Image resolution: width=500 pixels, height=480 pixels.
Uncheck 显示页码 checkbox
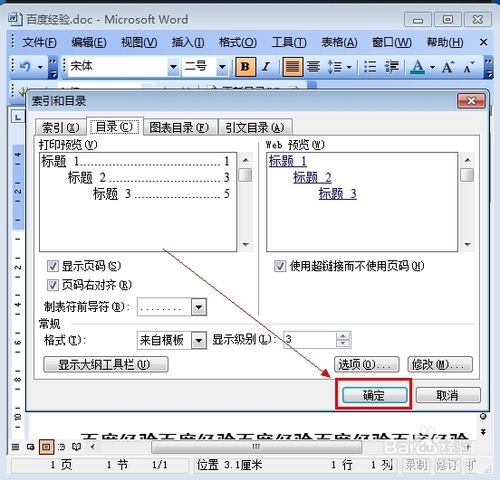52,266
